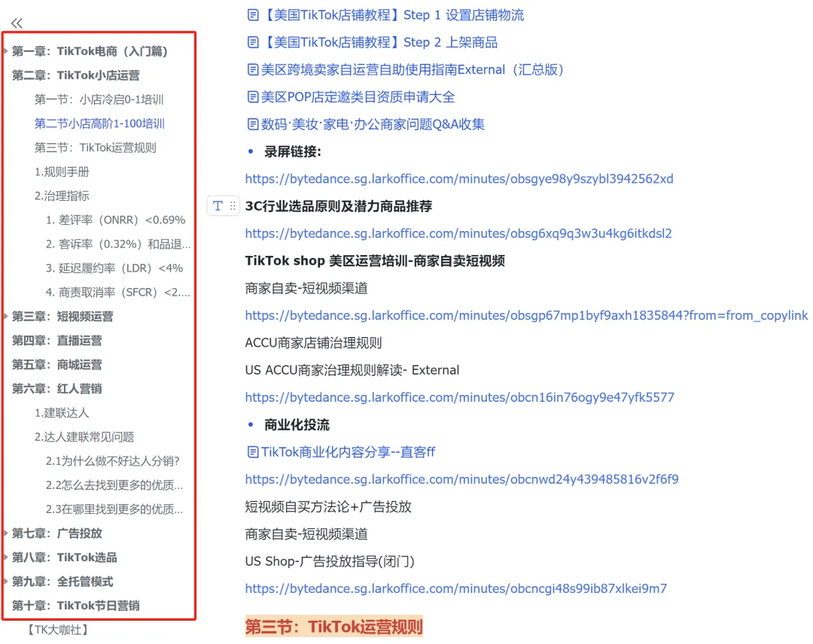Click bullet heading 商业化投流
This screenshot has width=813, height=644.
297,425
